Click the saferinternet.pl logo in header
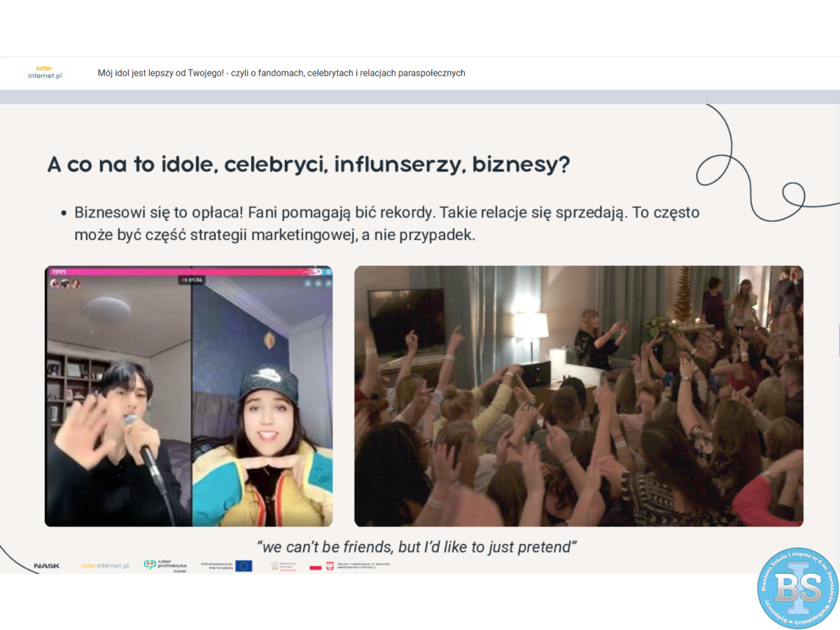The width and height of the screenshot is (840, 630). tap(45, 72)
